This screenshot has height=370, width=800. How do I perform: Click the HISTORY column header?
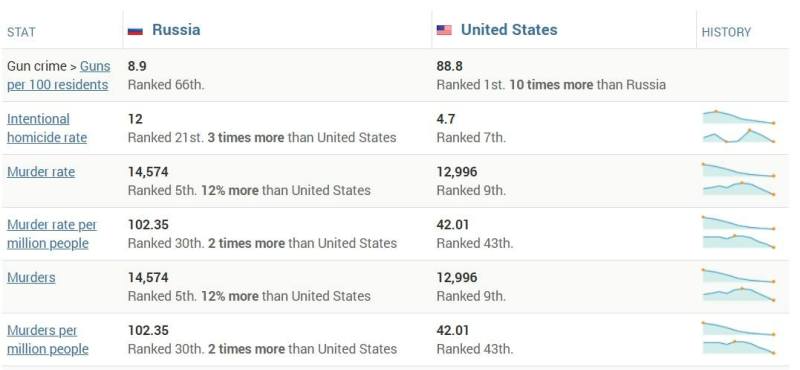tap(727, 32)
